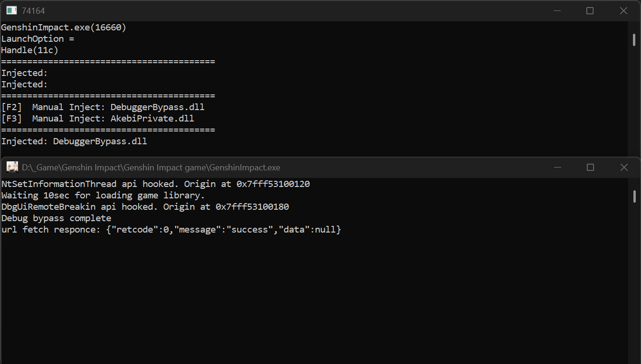This screenshot has height=364, width=641.
Task: Maximize the GenshinImpact.exe console window
Action: point(590,167)
